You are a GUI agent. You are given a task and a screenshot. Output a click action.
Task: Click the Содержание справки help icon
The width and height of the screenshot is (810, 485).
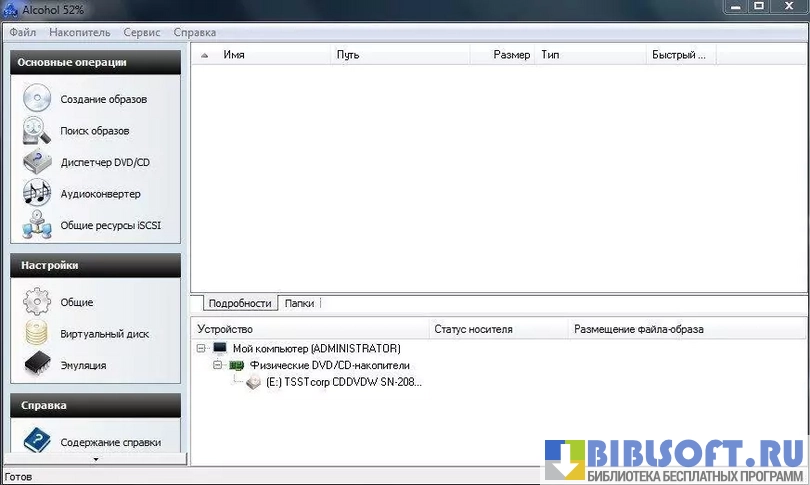click(x=37, y=441)
